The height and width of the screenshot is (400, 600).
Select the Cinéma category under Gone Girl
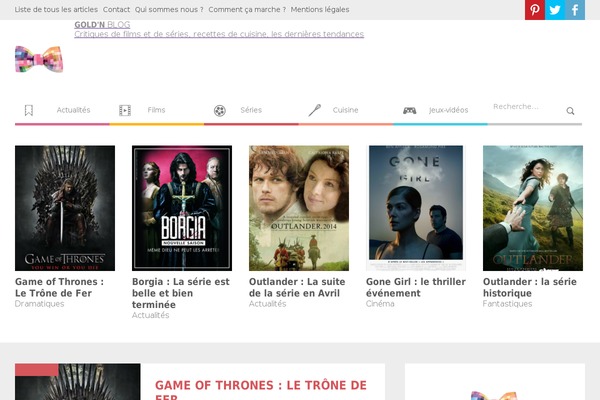tap(380, 304)
